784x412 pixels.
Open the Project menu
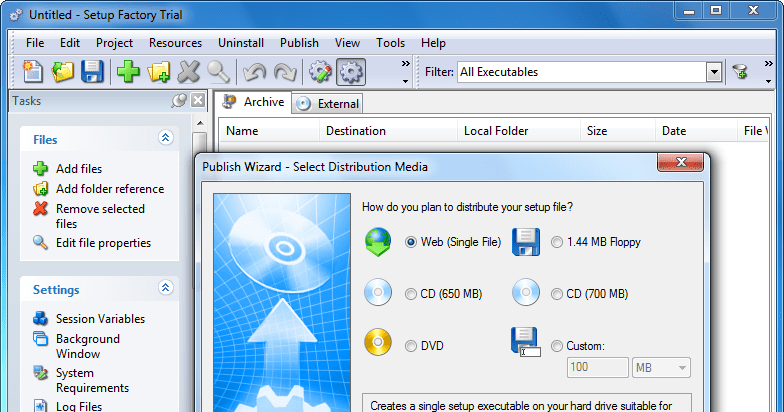[x=114, y=43]
